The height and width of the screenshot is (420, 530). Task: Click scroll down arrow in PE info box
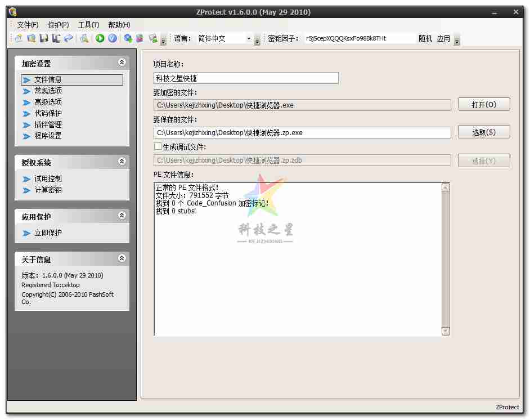446,331
